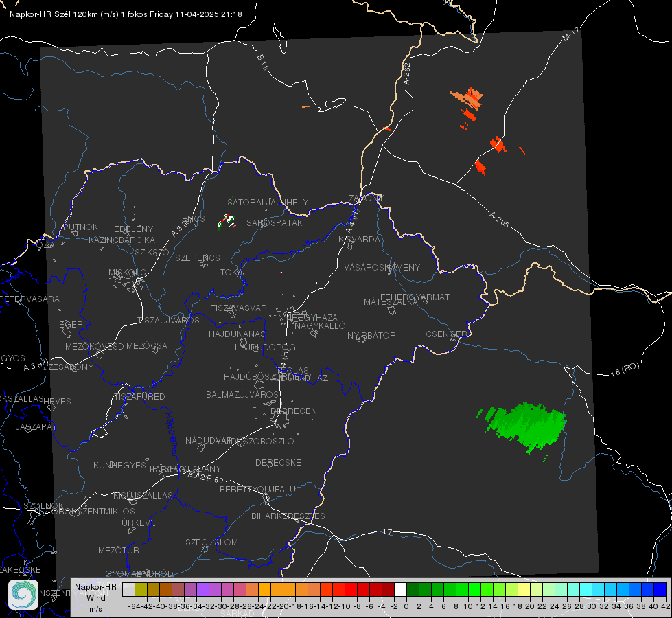Click the SZERENCS town label
The image size is (672, 618).
pyautogui.click(x=198, y=257)
